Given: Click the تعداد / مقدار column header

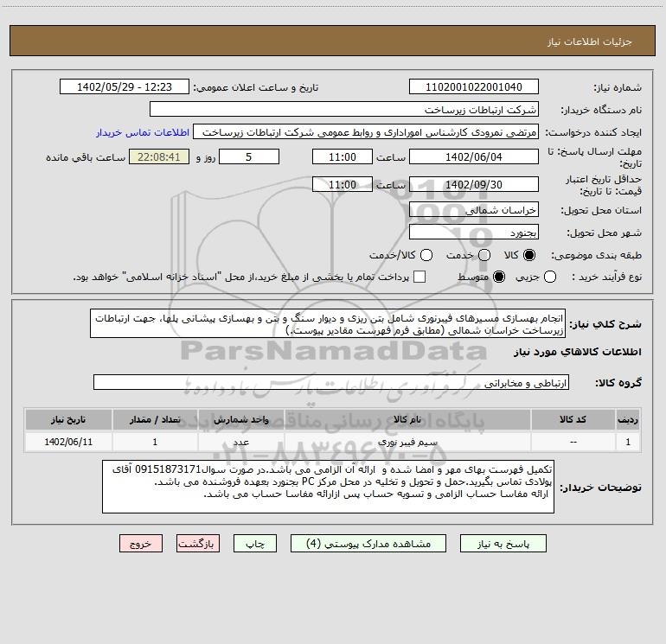Looking at the screenshot, I should point(155,420).
